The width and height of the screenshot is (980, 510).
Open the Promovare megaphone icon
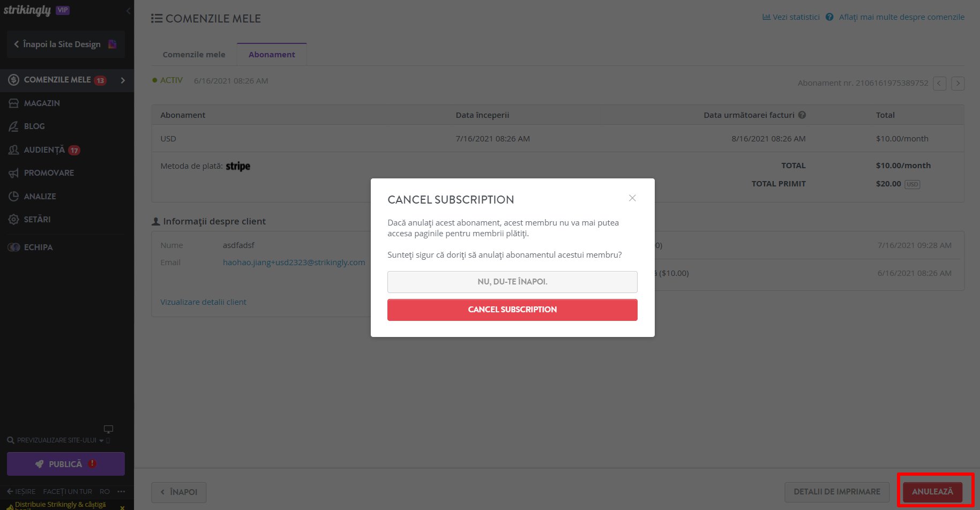pos(14,173)
